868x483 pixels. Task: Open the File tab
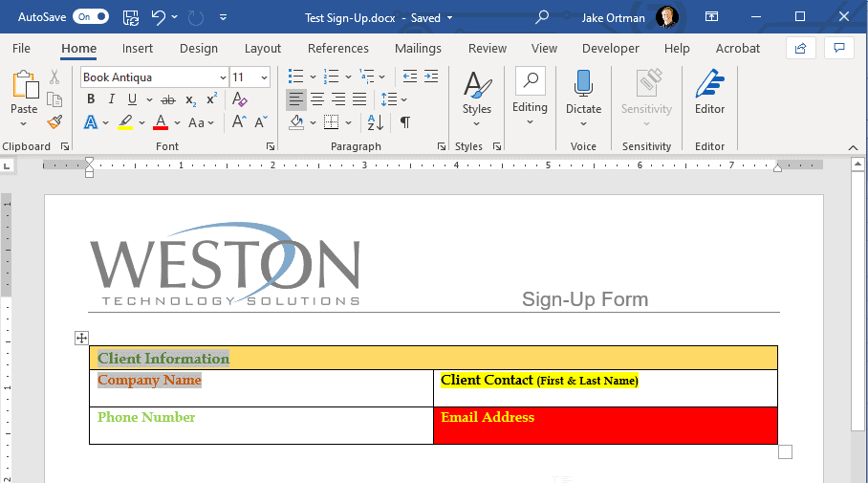coord(21,49)
